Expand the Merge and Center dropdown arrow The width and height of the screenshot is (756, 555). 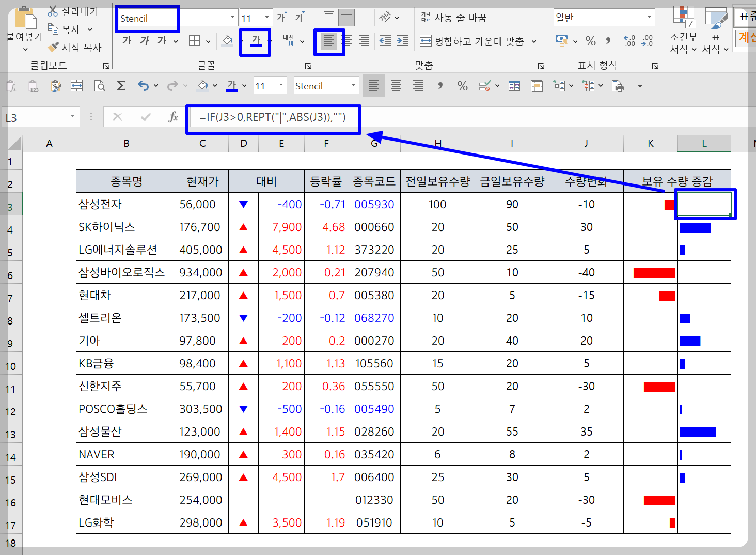(534, 41)
